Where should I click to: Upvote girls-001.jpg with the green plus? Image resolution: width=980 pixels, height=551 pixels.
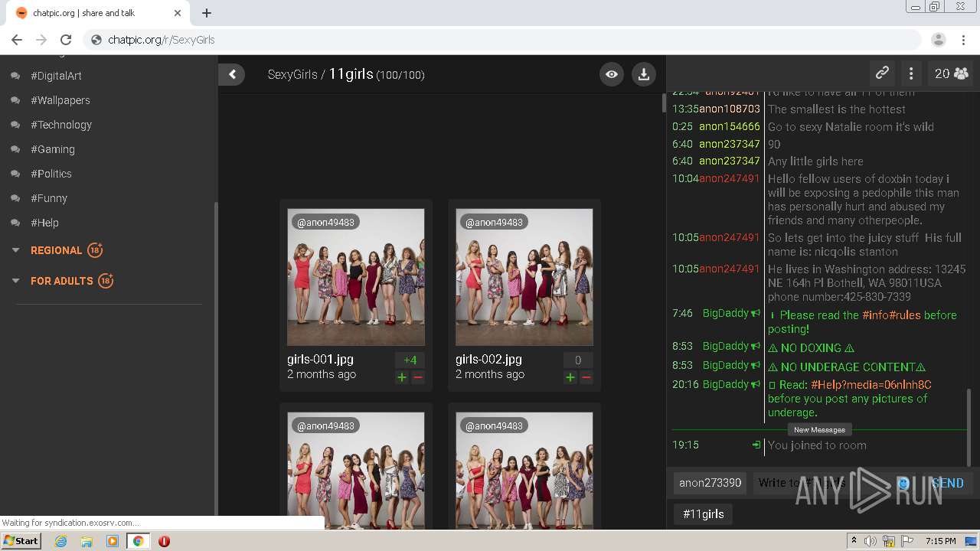402,377
